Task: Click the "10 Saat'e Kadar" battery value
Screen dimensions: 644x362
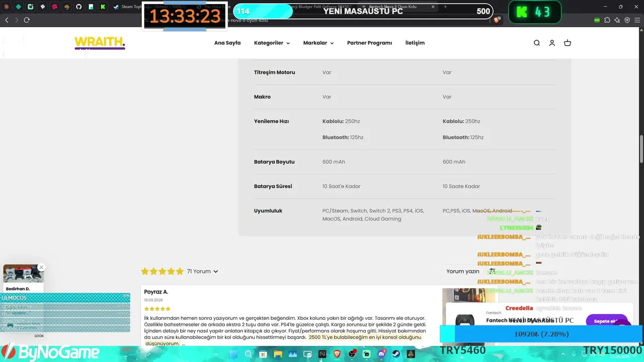Action: (342, 187)
